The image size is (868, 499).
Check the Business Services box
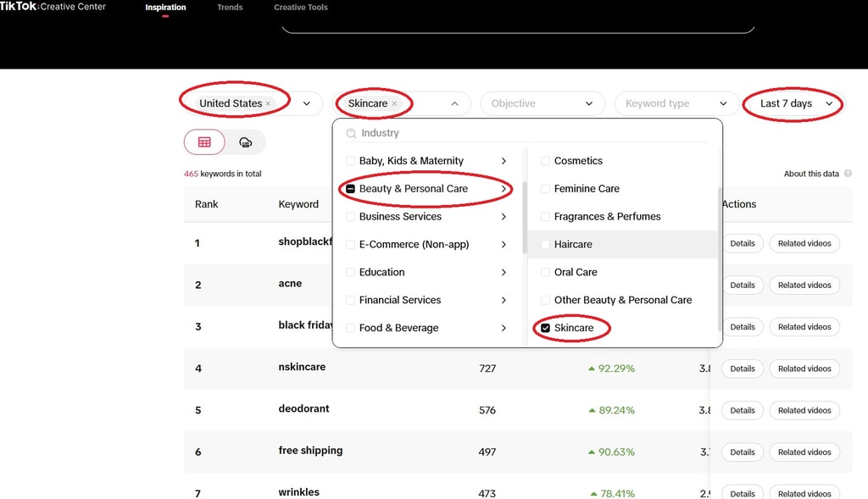(x=350, y=217)
